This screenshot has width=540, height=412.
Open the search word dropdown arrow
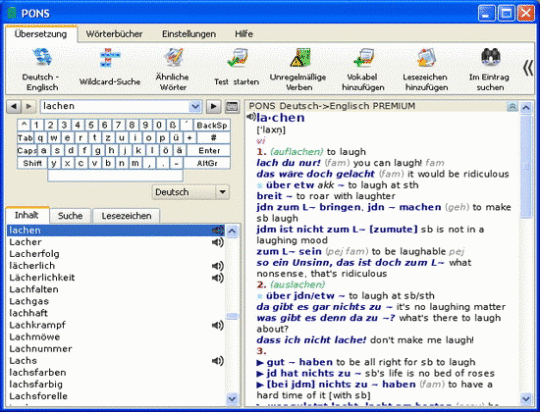pos(195,106)
